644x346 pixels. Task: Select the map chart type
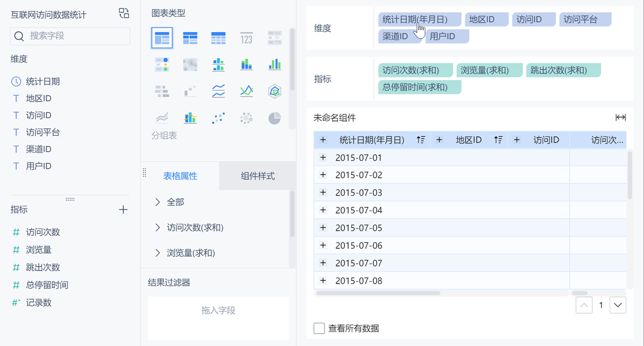tap(191, 65)
